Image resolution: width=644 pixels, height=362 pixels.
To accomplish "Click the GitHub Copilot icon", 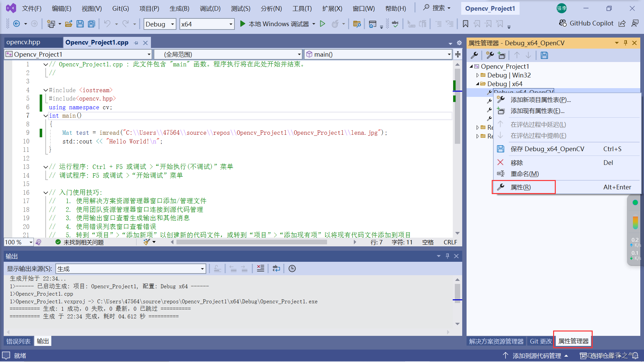I will 562,23.
